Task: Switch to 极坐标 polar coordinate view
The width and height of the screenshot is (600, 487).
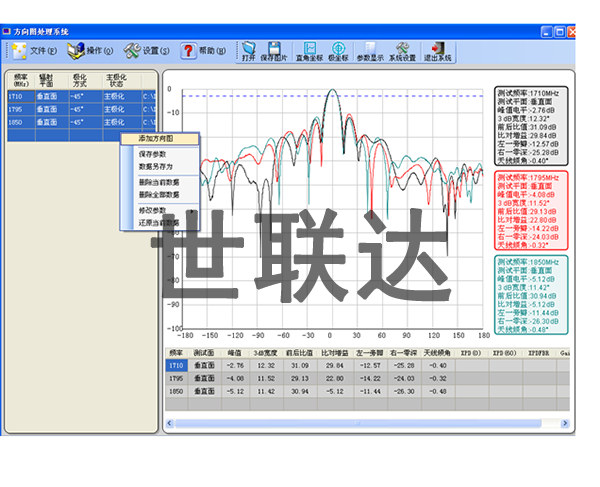Action: pos(338,52)
